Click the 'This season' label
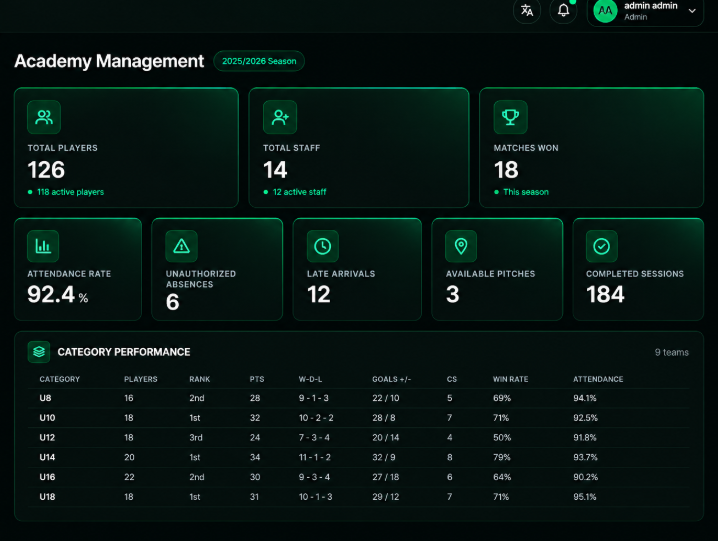The height and width of the screenshot is (541, 718). click(526, 192)
